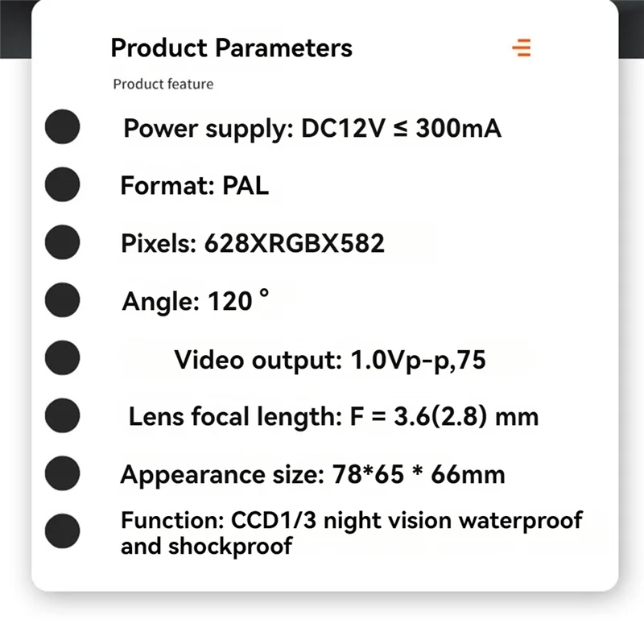The height and width of the screenshot is (644, 644).
Task: Click bullet beside Power supply line
Action: pyautogui.click(x=62, y=127)
